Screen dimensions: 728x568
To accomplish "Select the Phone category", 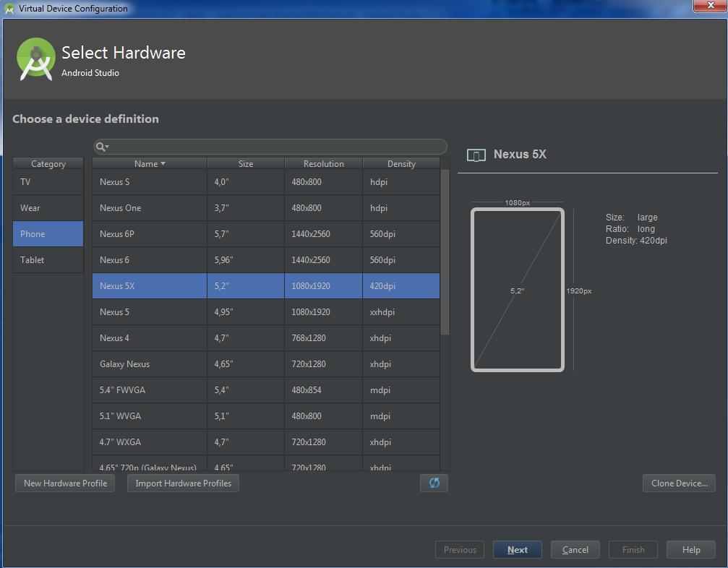I will (48, 234).
